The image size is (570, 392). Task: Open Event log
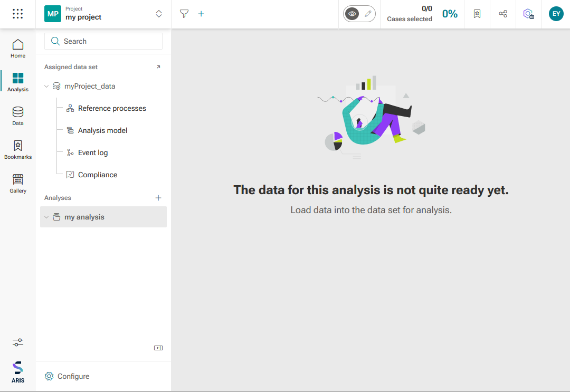(93, 152)
